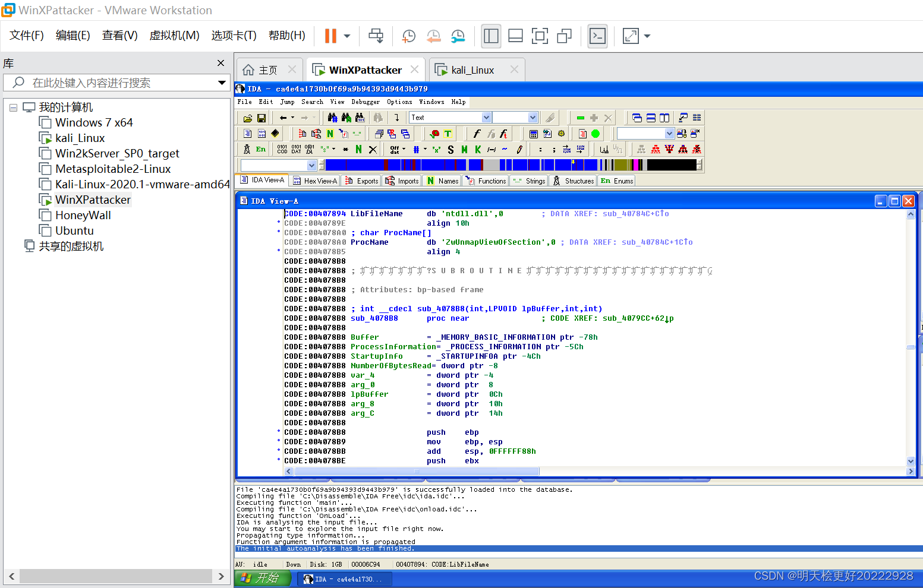Click the first binoculars search icon
The width and height of the screenshot is (923, 588).
[332, 118]
